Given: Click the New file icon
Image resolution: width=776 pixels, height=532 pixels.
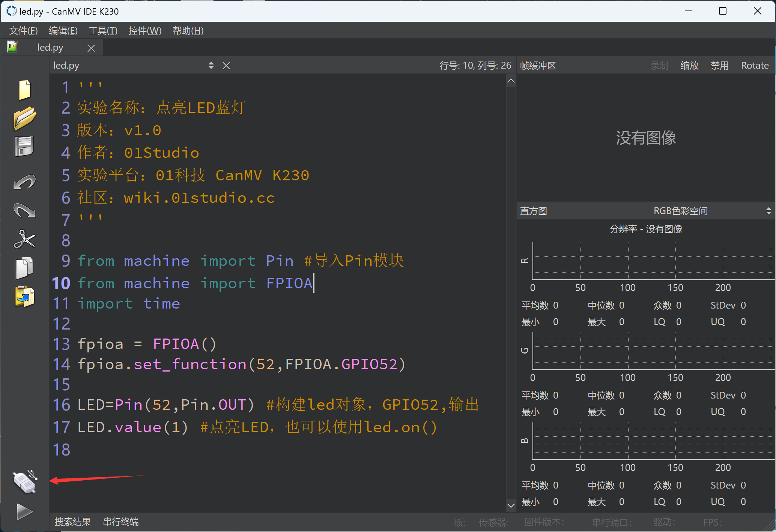Looking at the screenshot, I should point(24,91).
